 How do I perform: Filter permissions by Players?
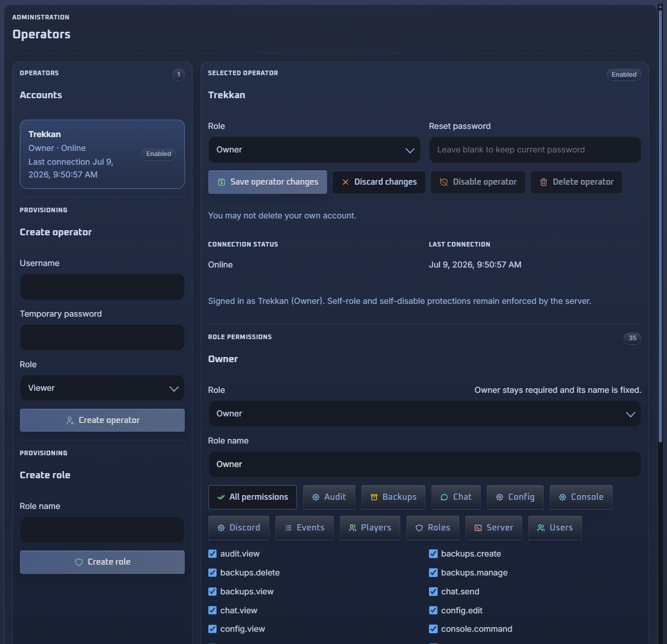click(x=370, y=528)
